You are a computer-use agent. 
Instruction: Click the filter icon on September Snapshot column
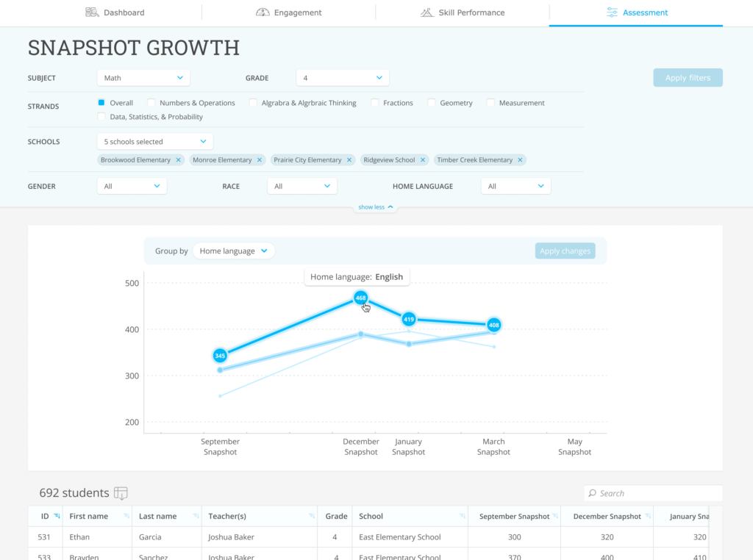click(556, 516)
